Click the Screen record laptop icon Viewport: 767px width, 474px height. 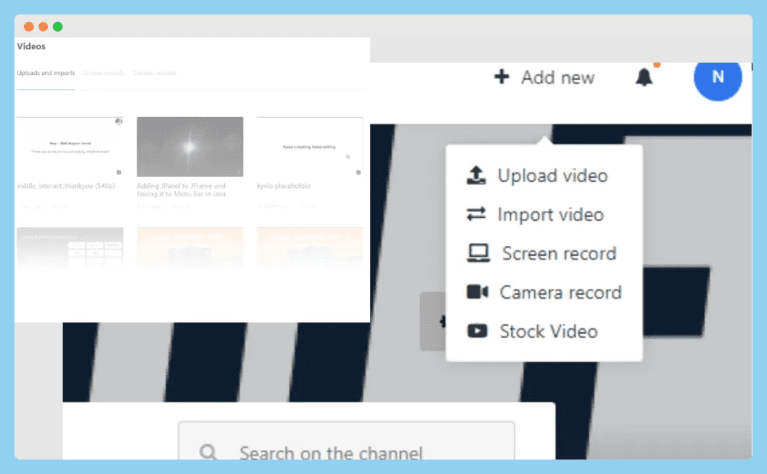click(478, 253)
